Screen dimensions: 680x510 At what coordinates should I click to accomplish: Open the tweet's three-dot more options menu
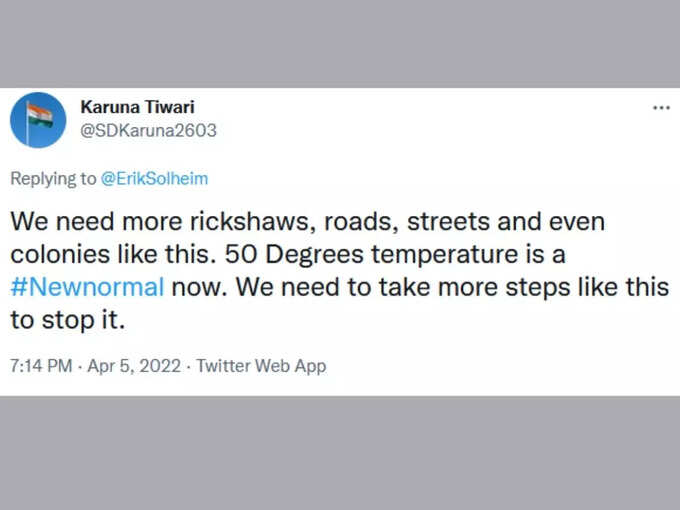pos(661,108)
